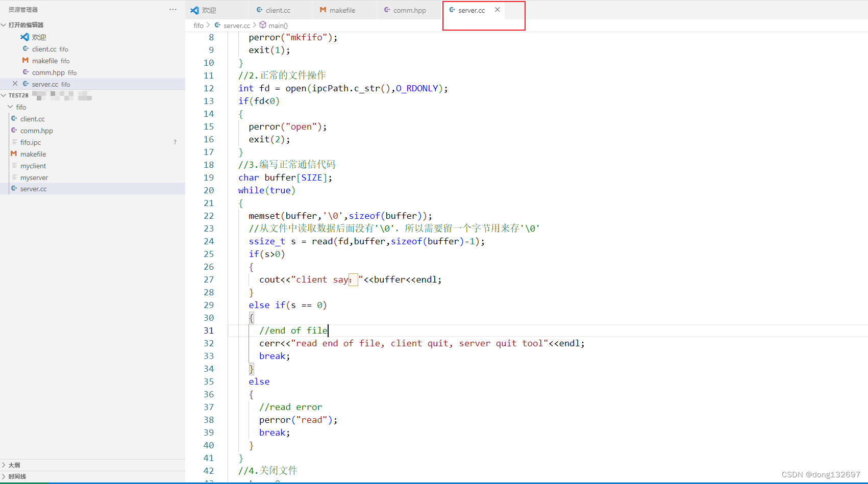Click the C++ icon in breadcrumb server.cc

pos(218,25)
